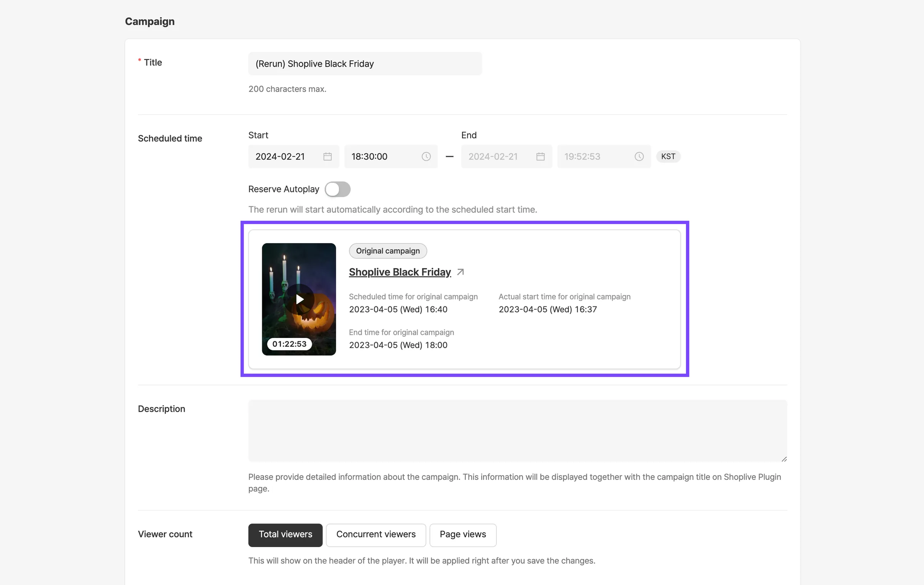Click 'Scheduled time for original campaign' label

tap(413, 297)
